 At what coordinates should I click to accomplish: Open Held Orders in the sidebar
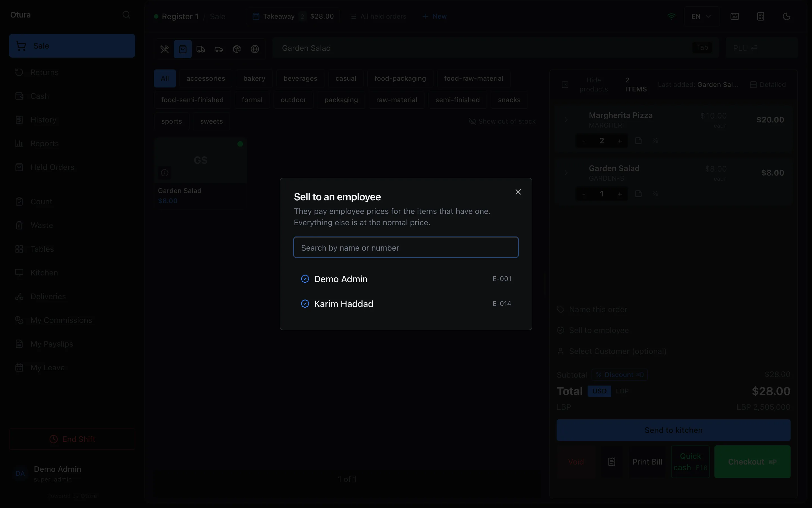pyautogui.click(x=72, y=167)
